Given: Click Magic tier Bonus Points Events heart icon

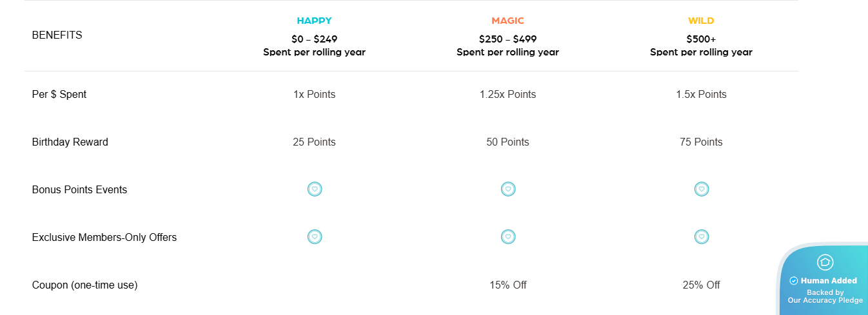Looking at the screenshot, I should (508, 189).
